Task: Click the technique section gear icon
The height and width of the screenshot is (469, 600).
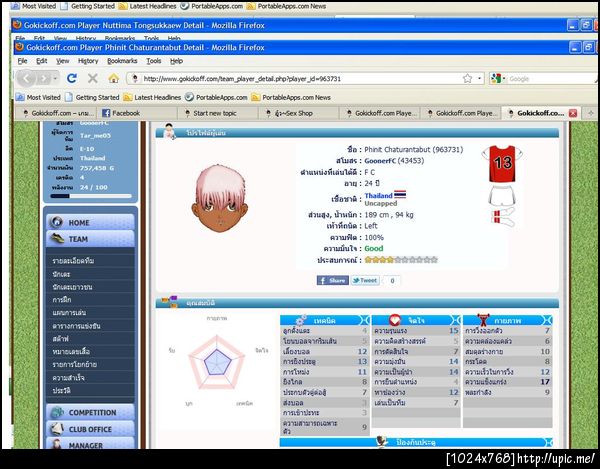Action: point(302,319)
